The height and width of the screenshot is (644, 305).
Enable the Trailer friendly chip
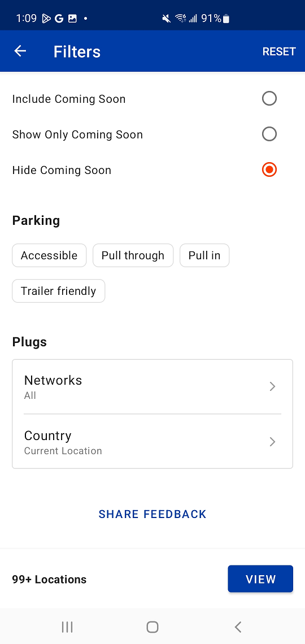(x=59, y=291)
